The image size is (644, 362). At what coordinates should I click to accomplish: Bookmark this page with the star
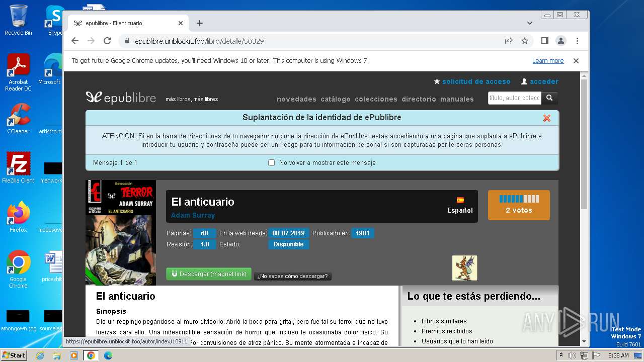[x=525, y=41]
